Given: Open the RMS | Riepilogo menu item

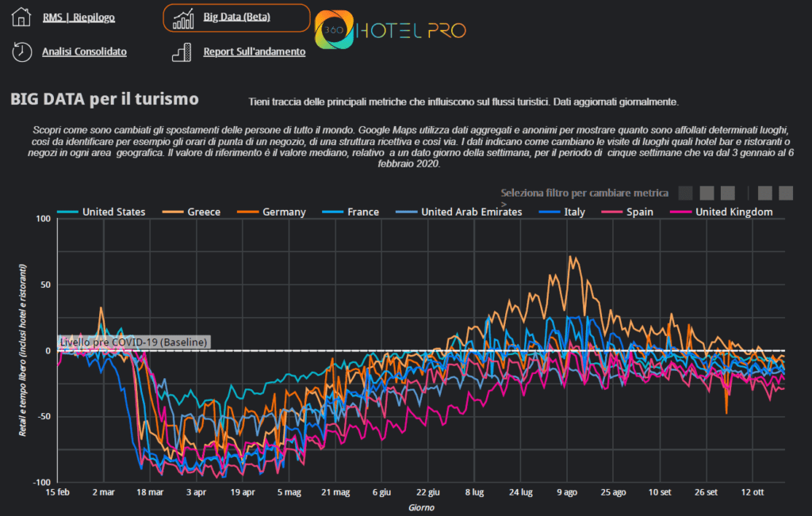Looking at the screenshot, I should click(x=79, y=17).
